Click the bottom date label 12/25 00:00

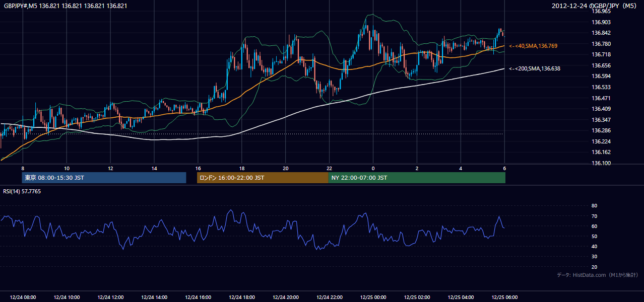[x=373, y=297]
